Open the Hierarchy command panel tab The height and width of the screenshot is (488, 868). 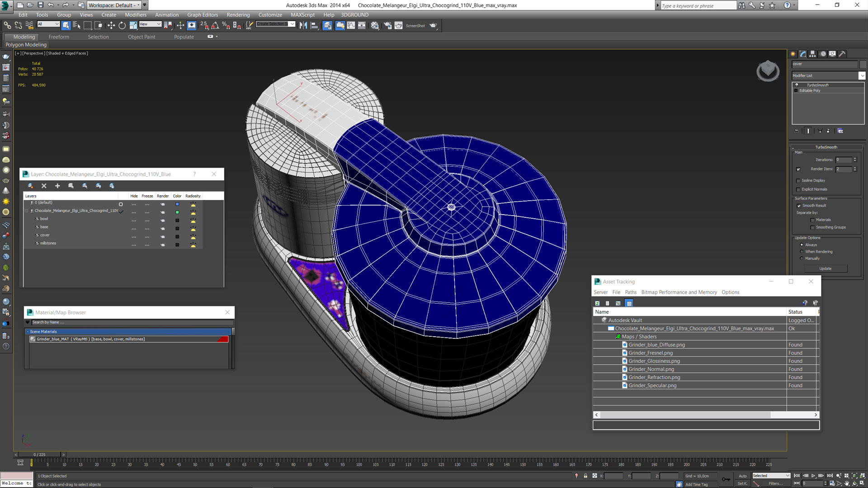point(813,54)
